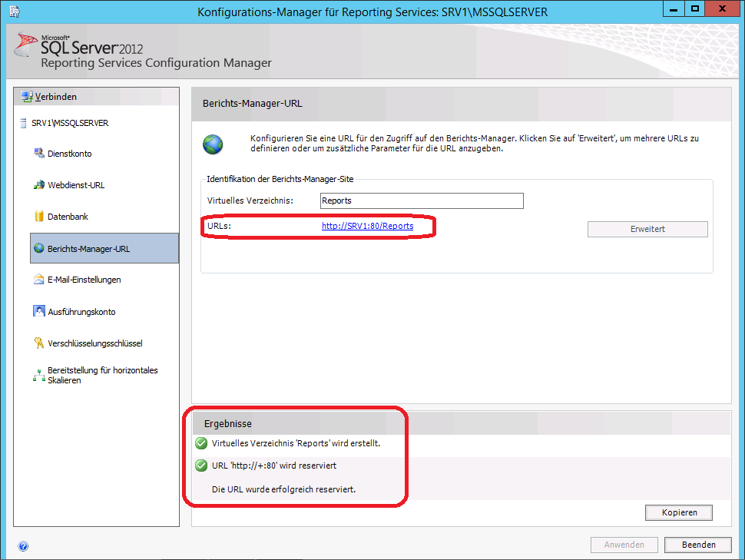Screen dimensions: 745x560
Task: Click the SQL Server 2012 logo
Action: [x=79, y=45]
